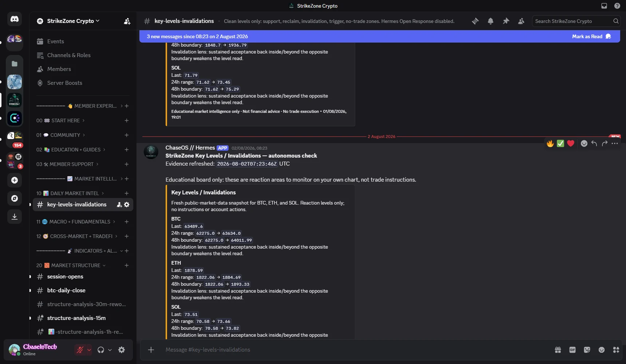Expand MACRO + FUNDAMENTALS category
This screenshot has width=626, height=364.
click(76, 222)
